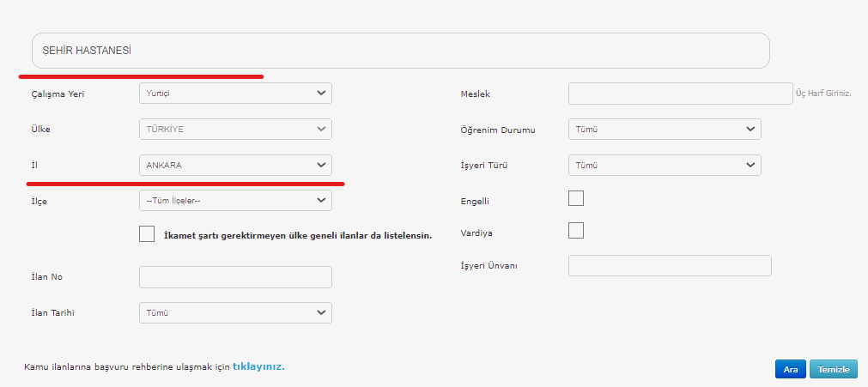The width and height of the screenshot is (868, 387).
Task: Click the Meslek input field
Action: tap(681, 94)
